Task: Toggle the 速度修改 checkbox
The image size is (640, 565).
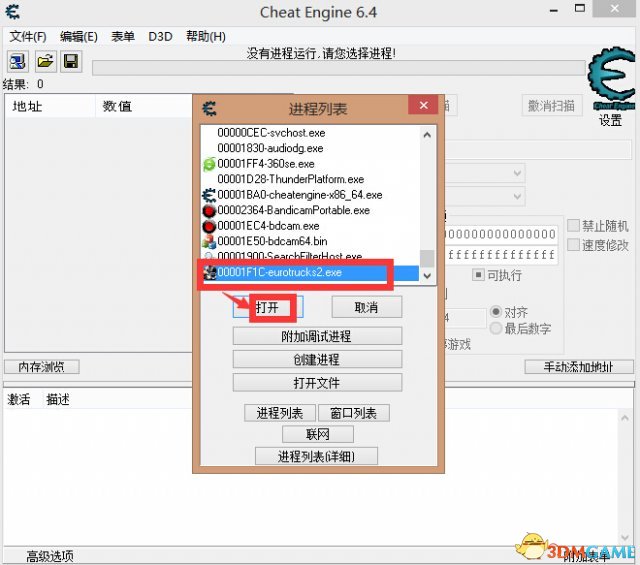Action: tap(573, 245)
